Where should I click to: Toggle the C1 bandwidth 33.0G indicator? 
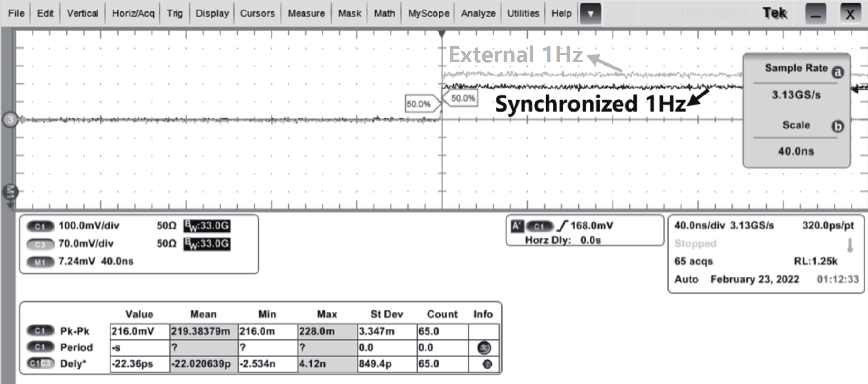[x=207, y=226]
